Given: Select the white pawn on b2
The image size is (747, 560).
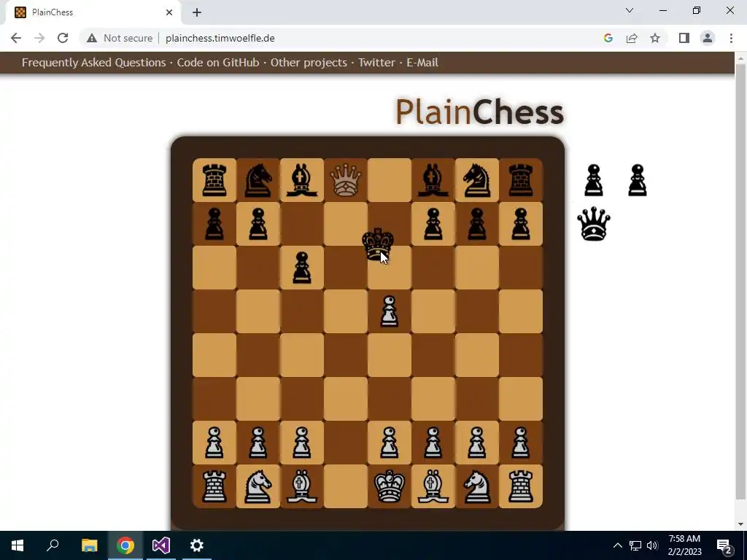Looking at the screenshot, I should 258,443.
